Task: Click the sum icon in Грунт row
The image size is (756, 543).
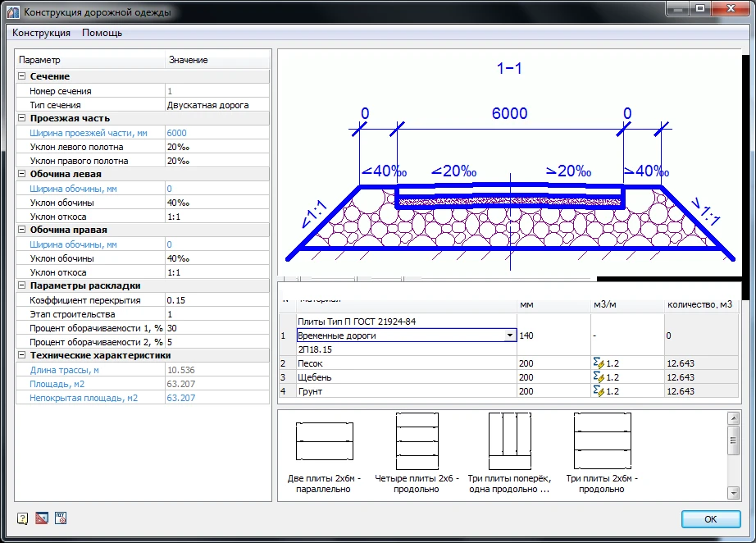Action: click(597, 391)
